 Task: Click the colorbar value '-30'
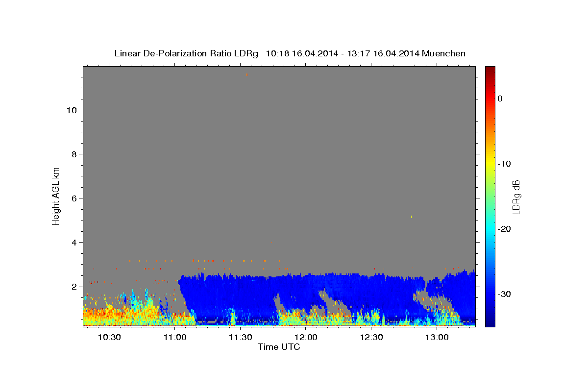pos(504,294)
